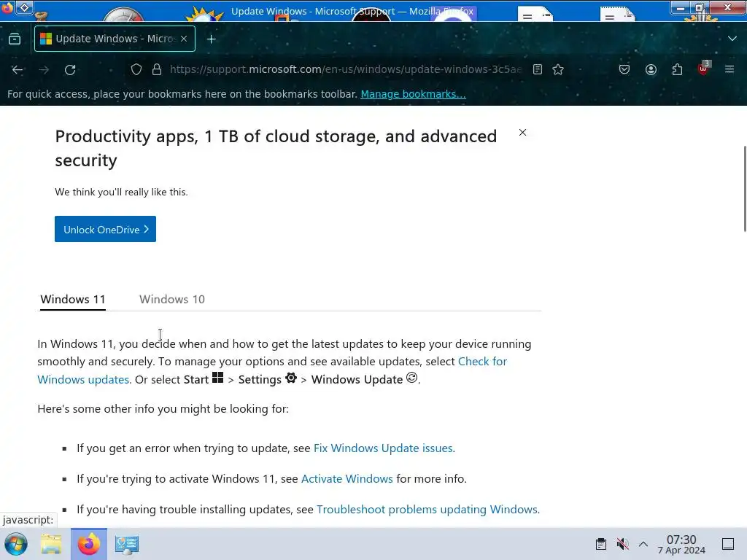Open Firefox account icon

651,69
